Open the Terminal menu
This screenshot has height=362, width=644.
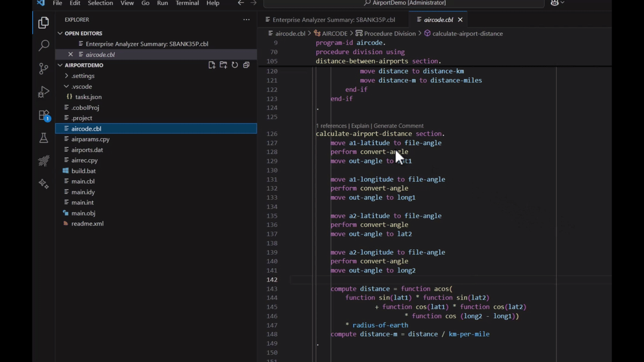pos(187,3)
